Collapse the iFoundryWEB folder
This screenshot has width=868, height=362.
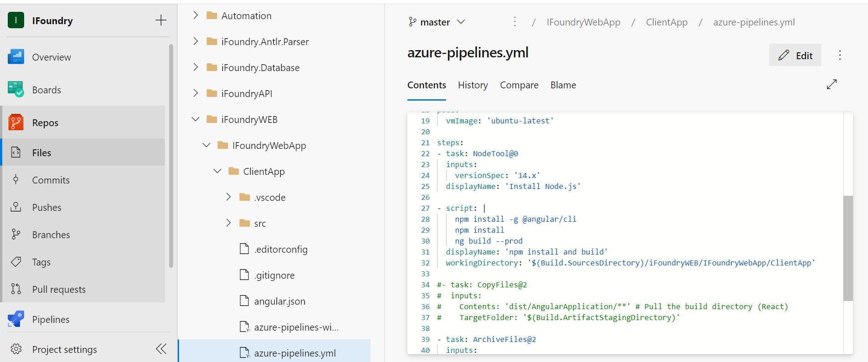(x=195, y=119)
